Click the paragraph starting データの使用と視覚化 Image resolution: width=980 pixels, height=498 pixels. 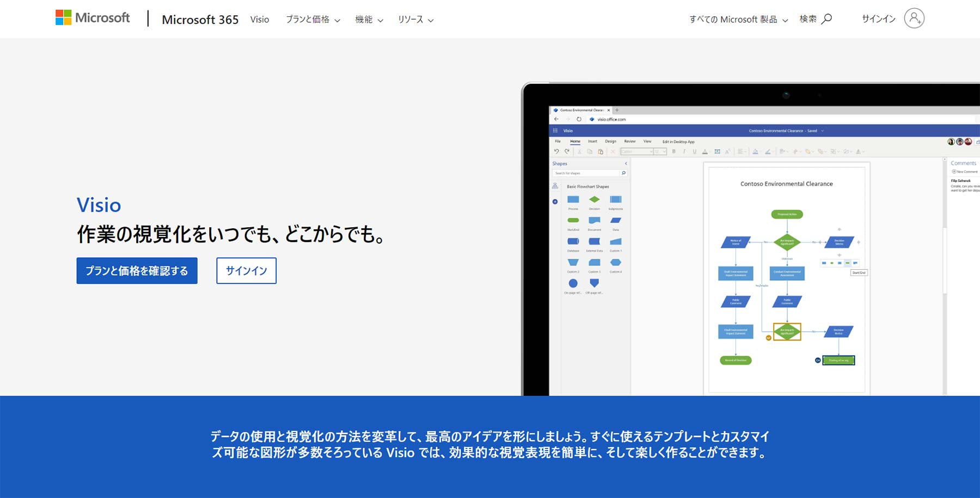point(489,445)
